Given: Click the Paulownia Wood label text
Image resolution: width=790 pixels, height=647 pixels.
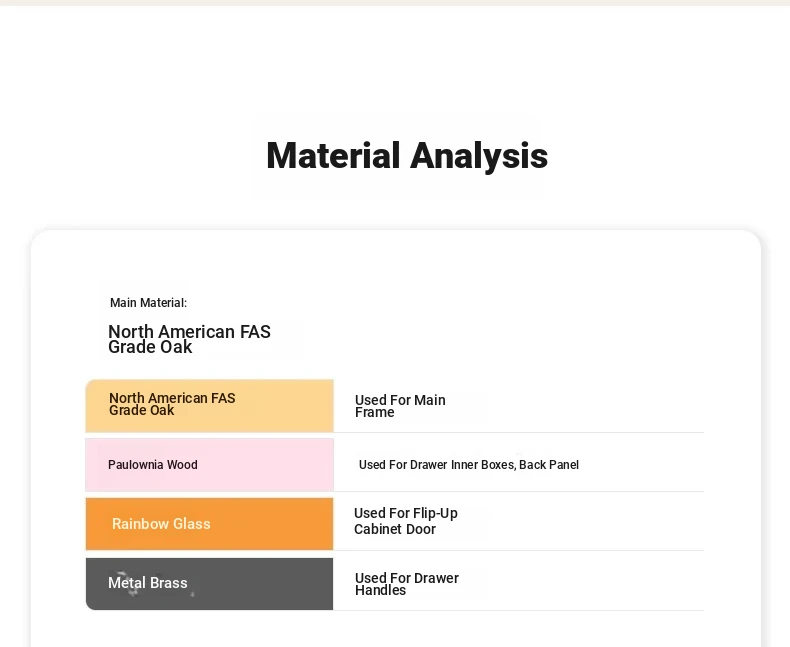Looking at the screenshot, I should (x=153, y=465).
